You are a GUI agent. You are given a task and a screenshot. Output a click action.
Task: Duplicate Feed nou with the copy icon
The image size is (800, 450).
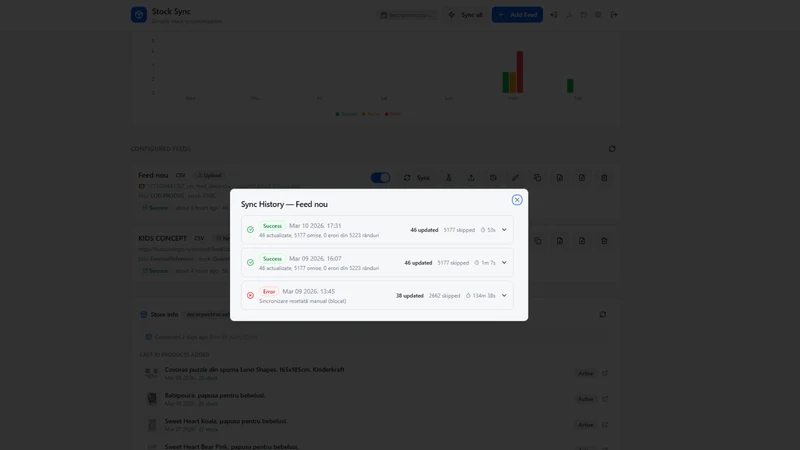coord(537,178)
